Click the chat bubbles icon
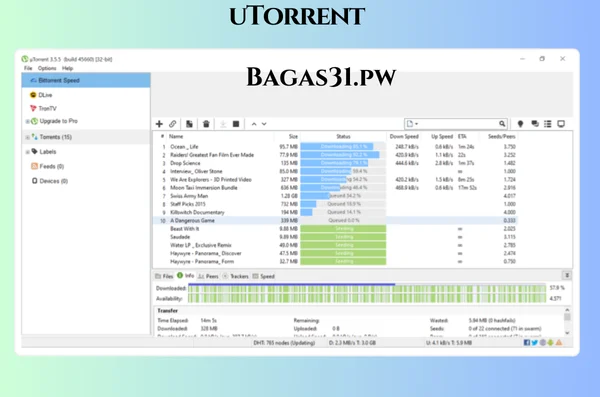The width and height of the screenshot is (600, 397). point(535,124)
